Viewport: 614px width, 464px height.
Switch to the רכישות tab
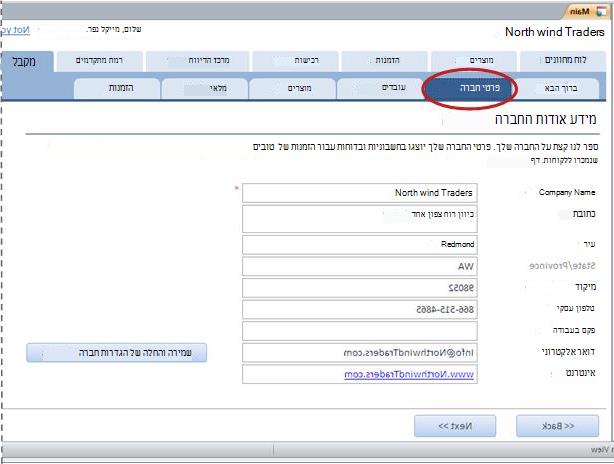[x=295, y=61]
